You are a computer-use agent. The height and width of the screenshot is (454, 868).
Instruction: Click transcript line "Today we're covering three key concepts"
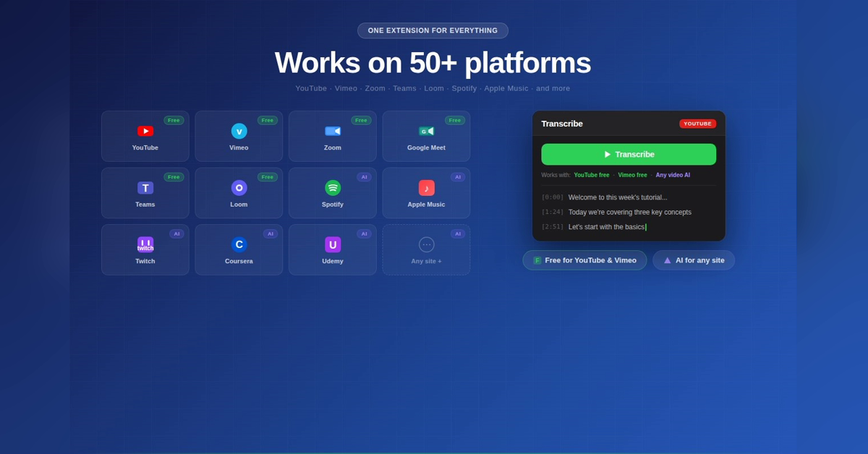[x=630, y=212]
